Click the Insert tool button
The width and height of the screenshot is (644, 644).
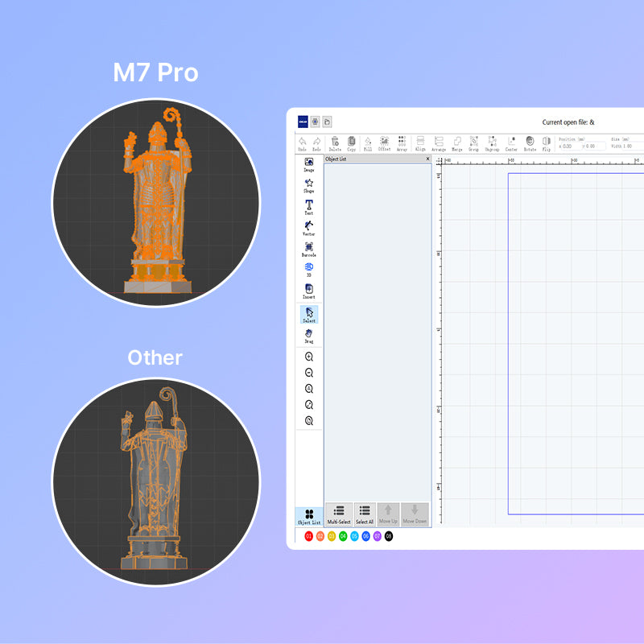309,291
